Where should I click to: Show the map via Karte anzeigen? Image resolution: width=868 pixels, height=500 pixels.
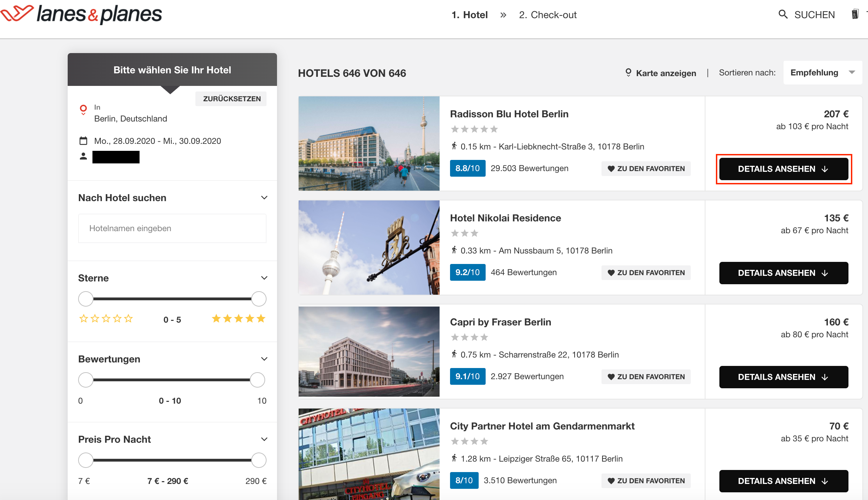pyautogui.click(x=666, y=73)
